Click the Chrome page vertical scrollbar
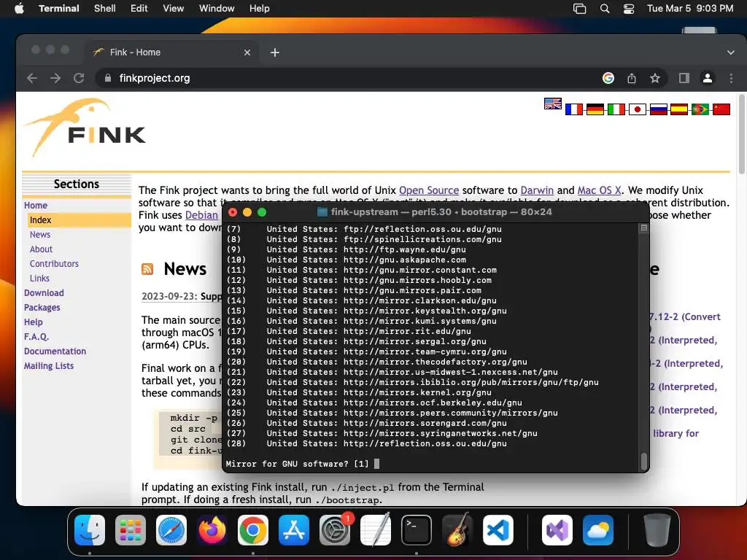This screenshot has width=747, height=560. pos(742,134)
